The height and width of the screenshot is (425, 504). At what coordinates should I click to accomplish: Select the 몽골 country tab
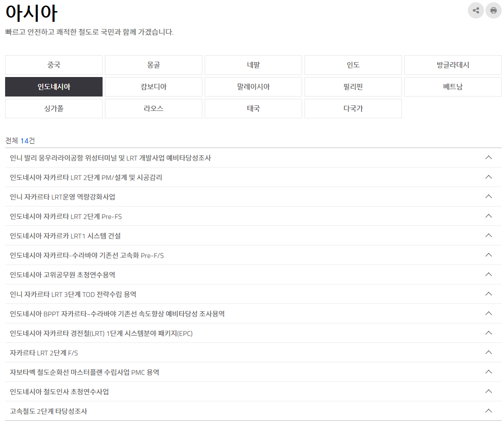coord(154,65)
